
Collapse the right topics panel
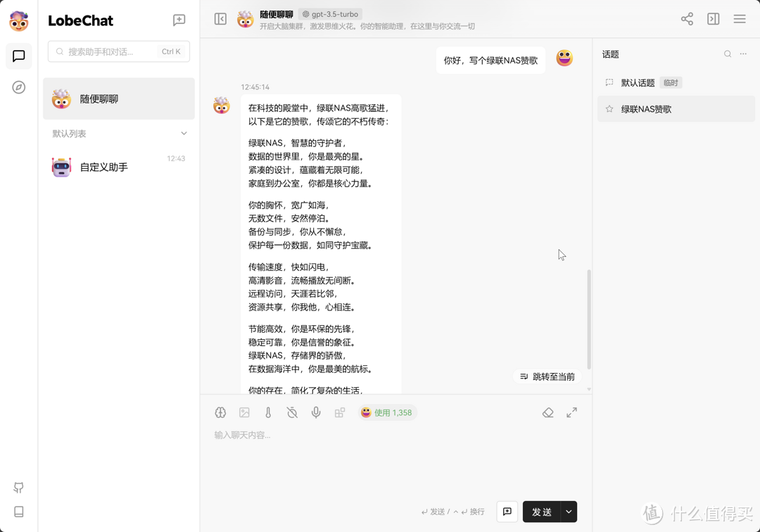(x=713, y=19)
